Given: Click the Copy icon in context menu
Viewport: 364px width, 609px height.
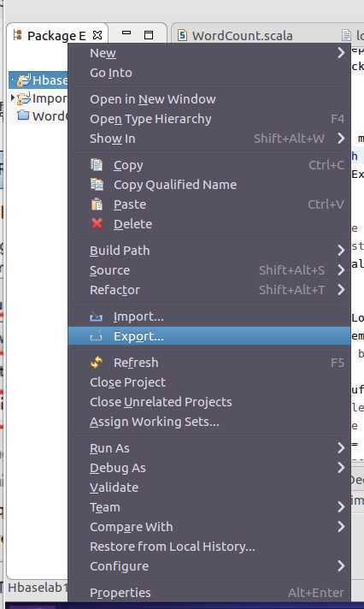Looking at the screenshot, I should [97, 165].
